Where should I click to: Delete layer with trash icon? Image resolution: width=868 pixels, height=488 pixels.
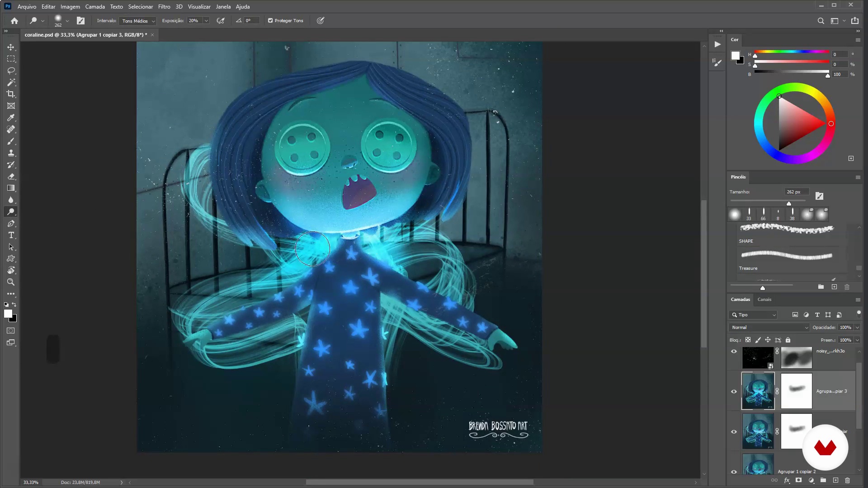tap(848, 480)
